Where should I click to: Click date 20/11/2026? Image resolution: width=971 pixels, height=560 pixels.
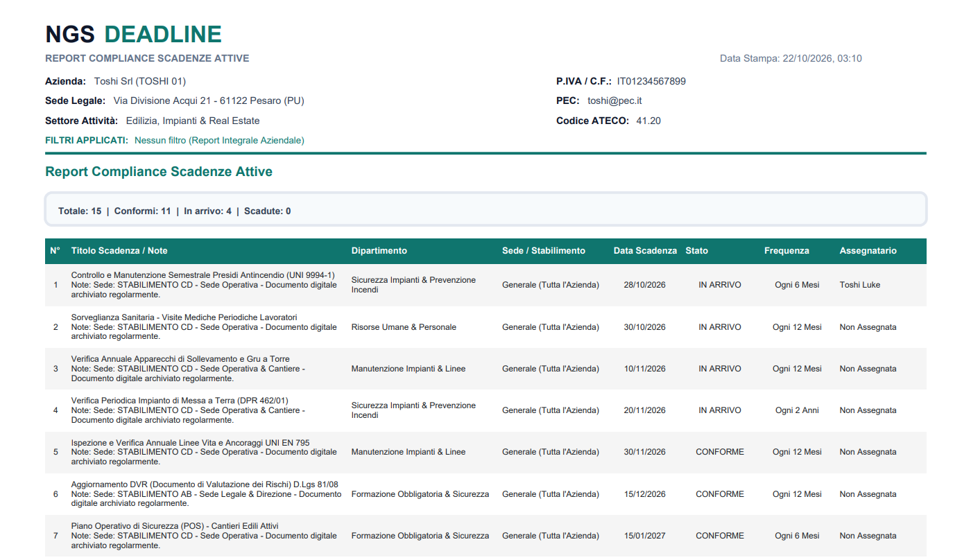pos(645,410)
